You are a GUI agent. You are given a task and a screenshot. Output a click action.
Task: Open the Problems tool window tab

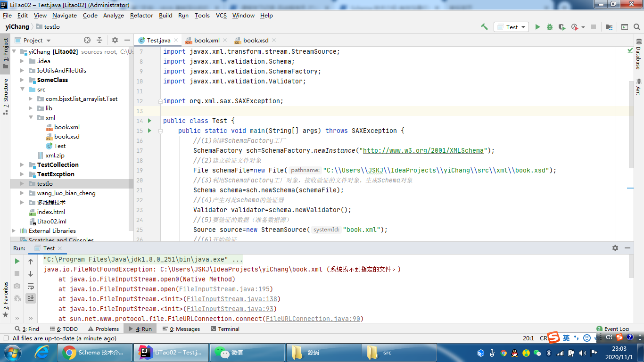[x=103, y=329]
